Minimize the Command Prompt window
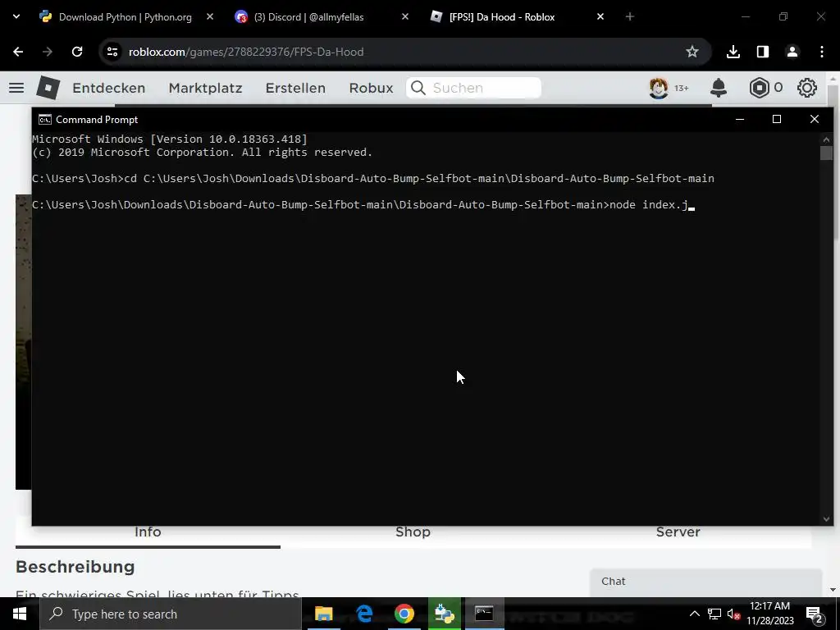Image resolution: width=840 pixels, height=630 pixels. coord(740,119)
